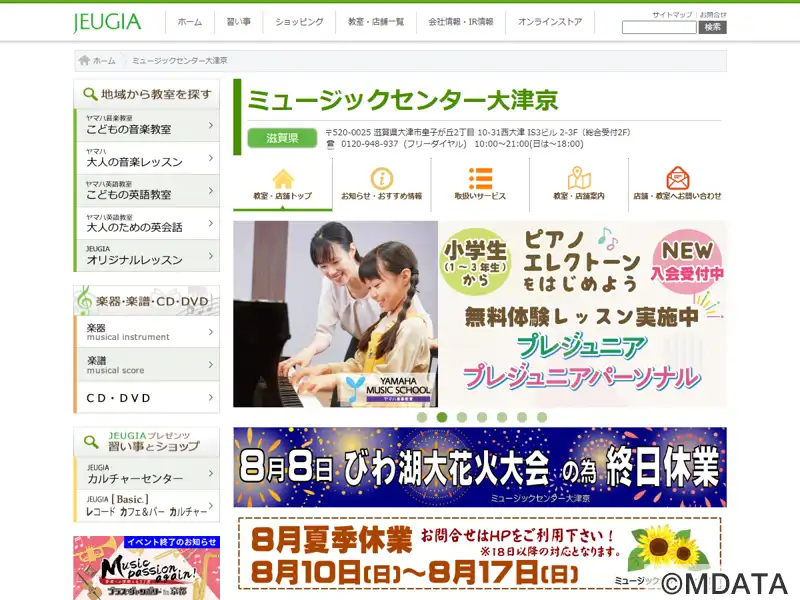Click magnifier icon beside 習い事とショップ
Viewport: 800px width, 600px height.
pyautogui.click(x=91, y=442)
